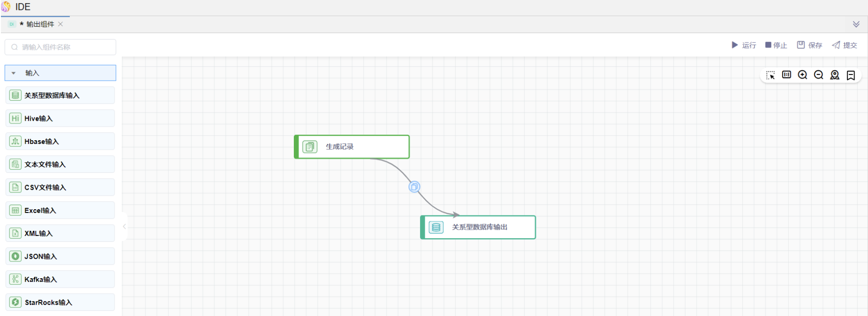Click the 停止 stop button
Screen dimensions: 868x316
point(776,45)
